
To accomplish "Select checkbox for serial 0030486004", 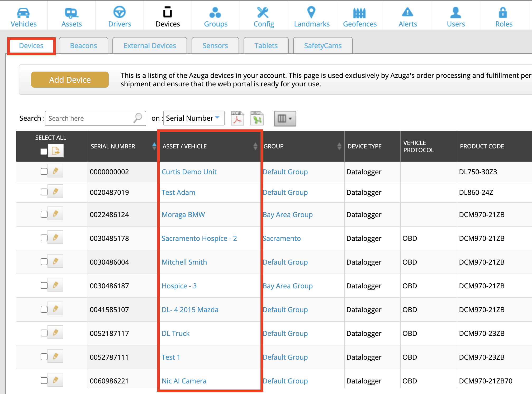I will [x=44, y=262].
